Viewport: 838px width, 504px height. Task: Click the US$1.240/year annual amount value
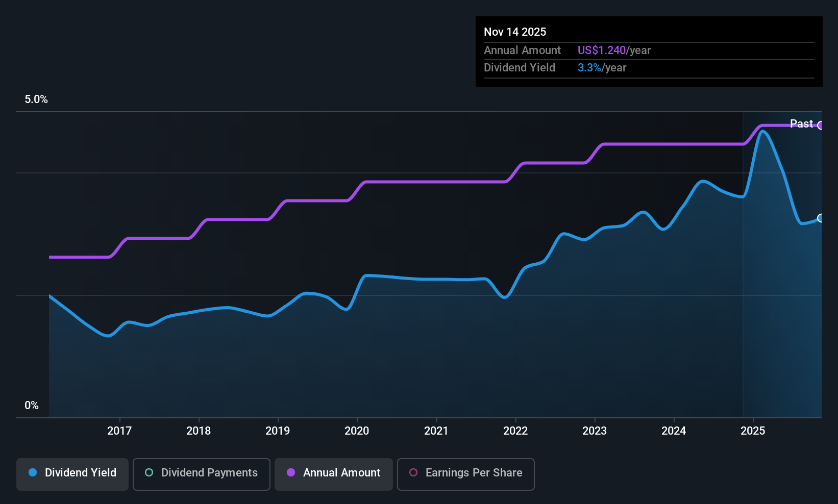(614, 50)
